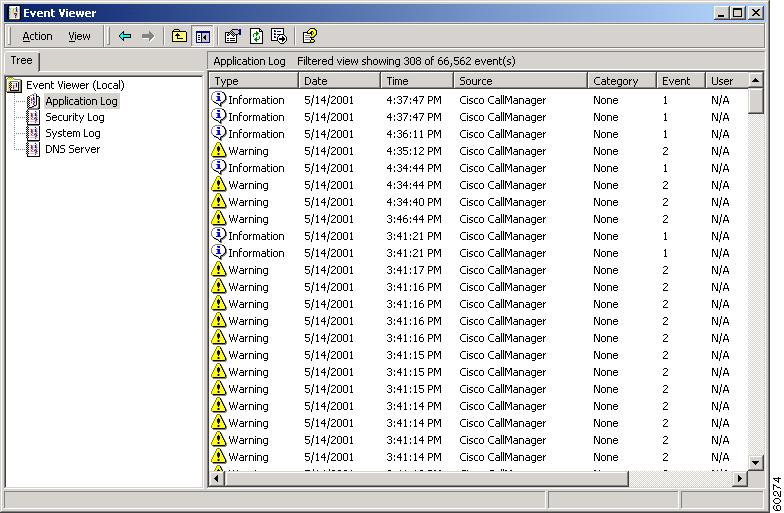Click the vertical scrollbar thumb
The image size is (784, 513).
tap(756, 101)
